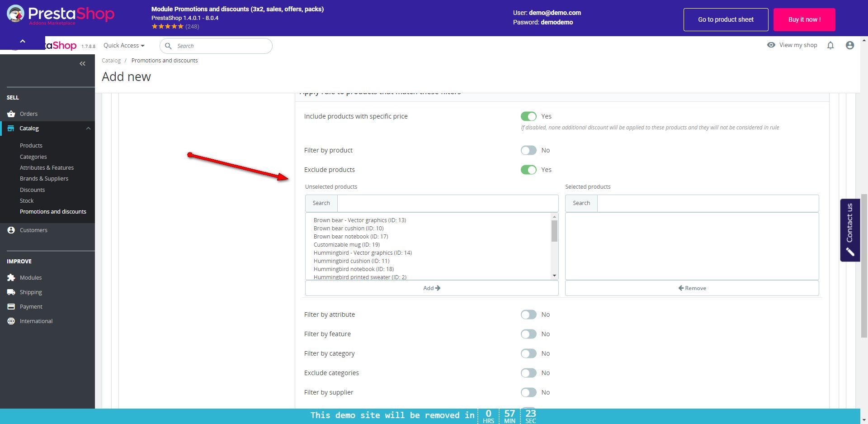Enable the Filter by product toggle
868x424 pixels.
pos(528,150)
